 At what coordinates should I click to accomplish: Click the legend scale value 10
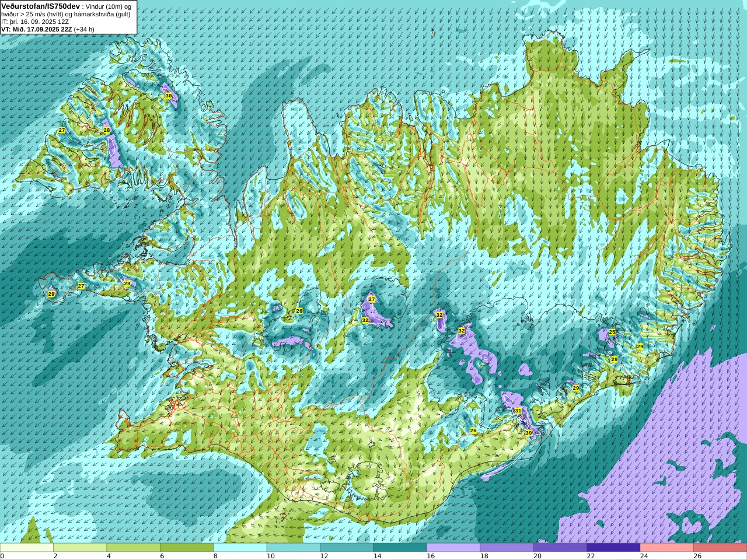tap(271, 556)
